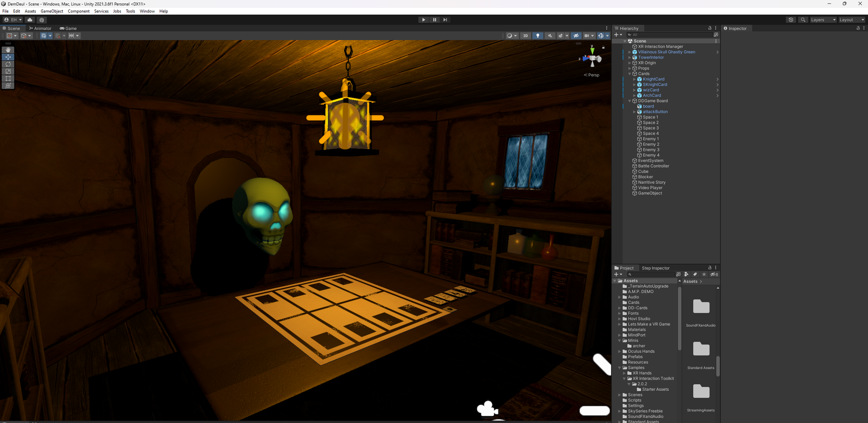The image size is (868, 423).
Task: Toggle scene audio mute button
Action: [550, 36]
